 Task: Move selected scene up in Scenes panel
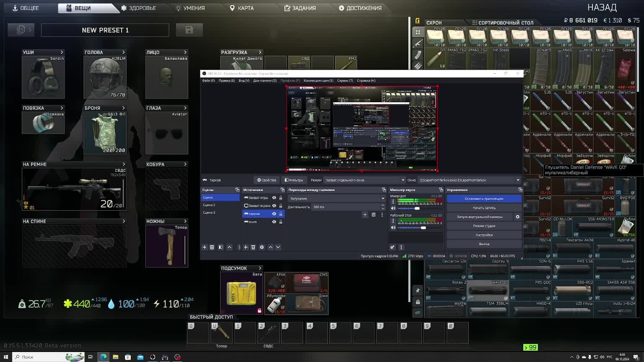pos(229,247)
